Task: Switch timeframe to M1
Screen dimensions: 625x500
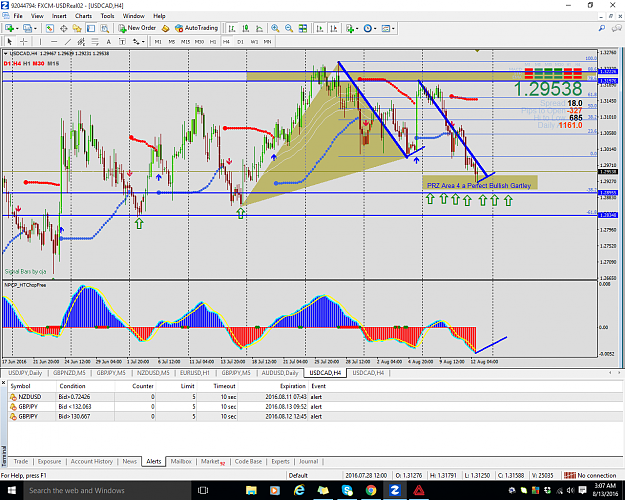Action: (x=158, y=41)
